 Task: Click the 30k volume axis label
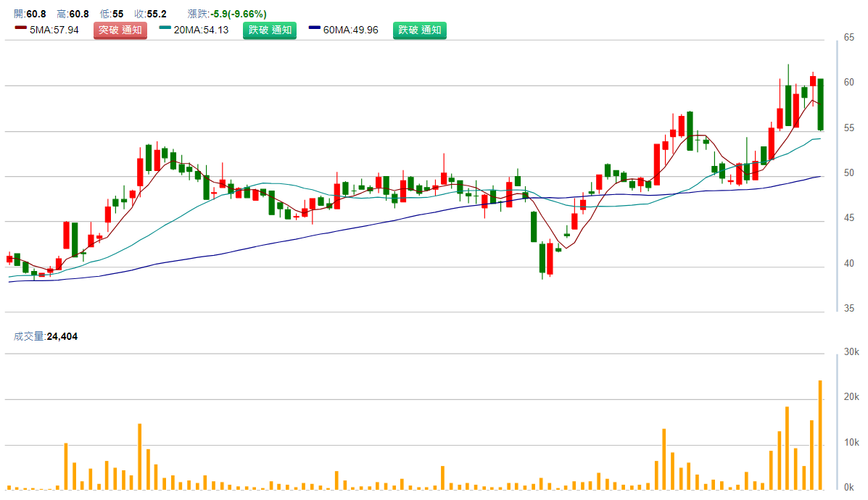pos(851,351)
